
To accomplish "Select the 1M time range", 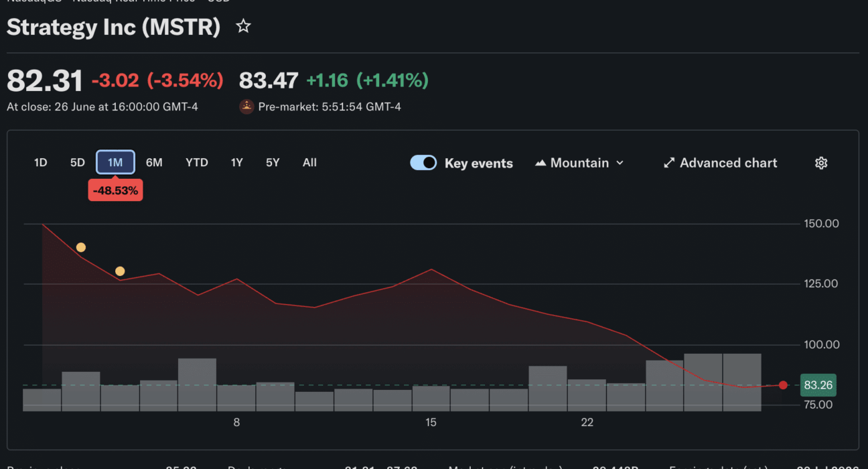I will coord(115,162).
